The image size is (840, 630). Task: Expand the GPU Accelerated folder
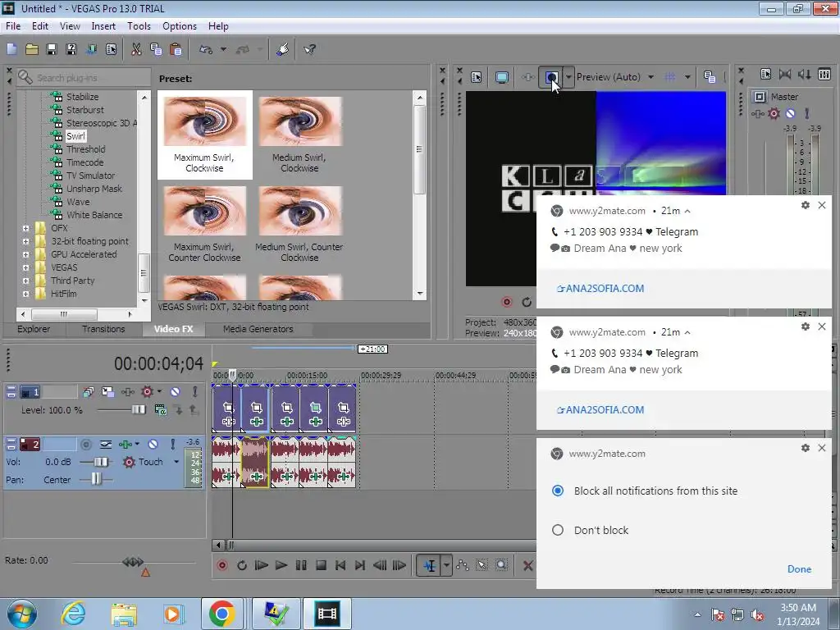click(x=25, y=254)
